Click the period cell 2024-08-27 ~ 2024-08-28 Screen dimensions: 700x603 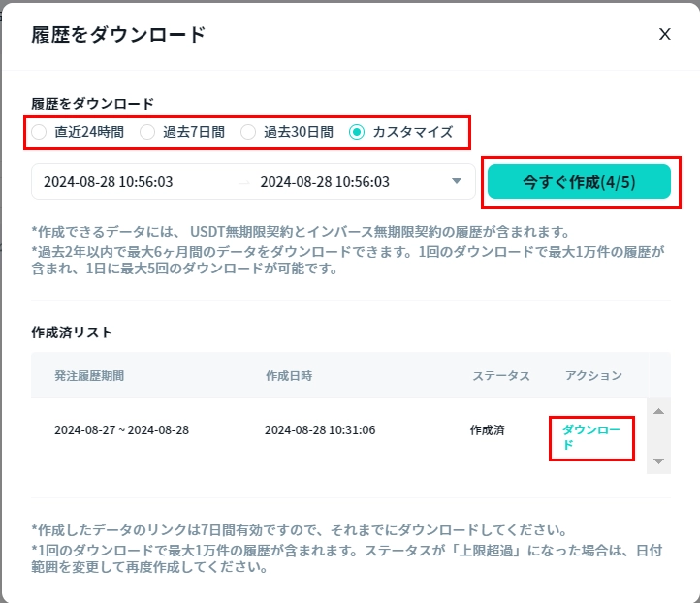[121, 430]
